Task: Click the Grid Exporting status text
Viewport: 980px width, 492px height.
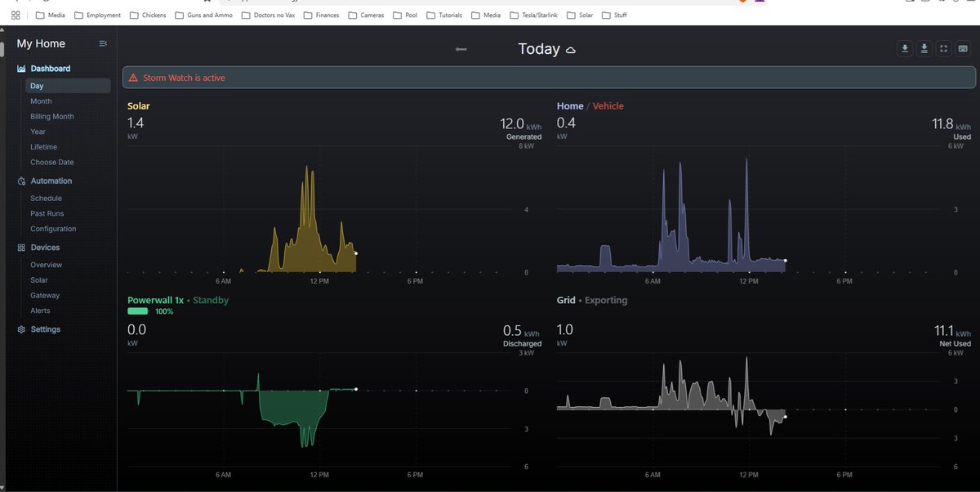Action: pos(606,300)
